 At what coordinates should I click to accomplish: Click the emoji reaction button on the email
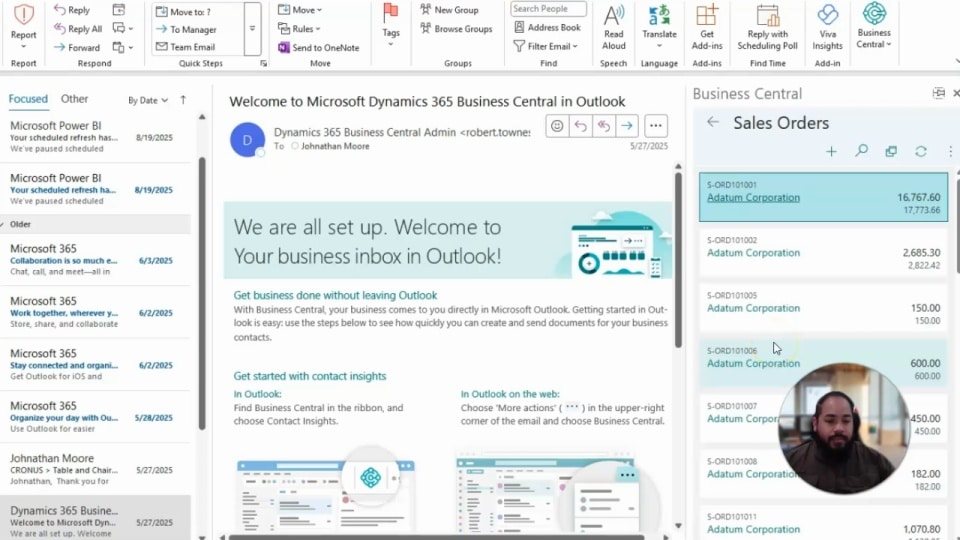(x=557, y=126)
